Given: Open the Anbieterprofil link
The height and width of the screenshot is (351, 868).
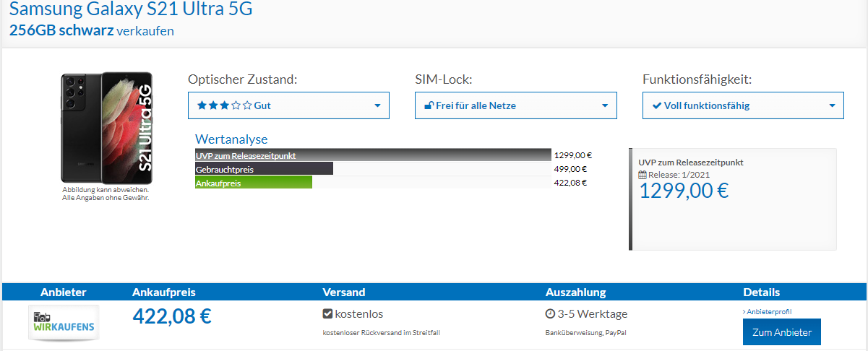Looking at the screenshot, I should pos(769,311).
